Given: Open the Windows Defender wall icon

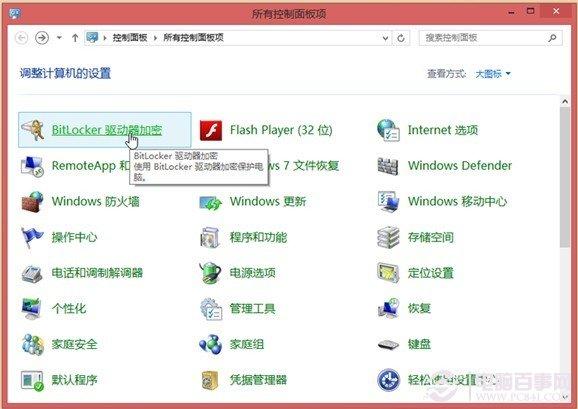Looking at the screenshot, I should point(388,166).
